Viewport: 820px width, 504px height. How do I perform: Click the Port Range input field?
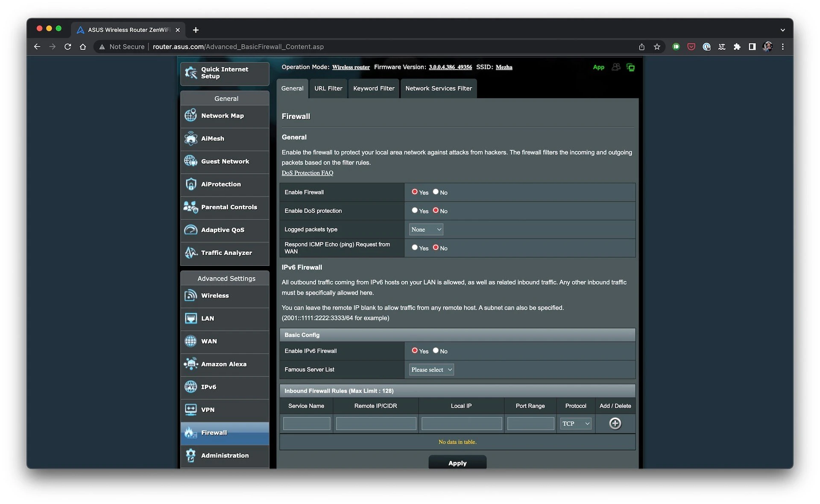coord(530,423)
